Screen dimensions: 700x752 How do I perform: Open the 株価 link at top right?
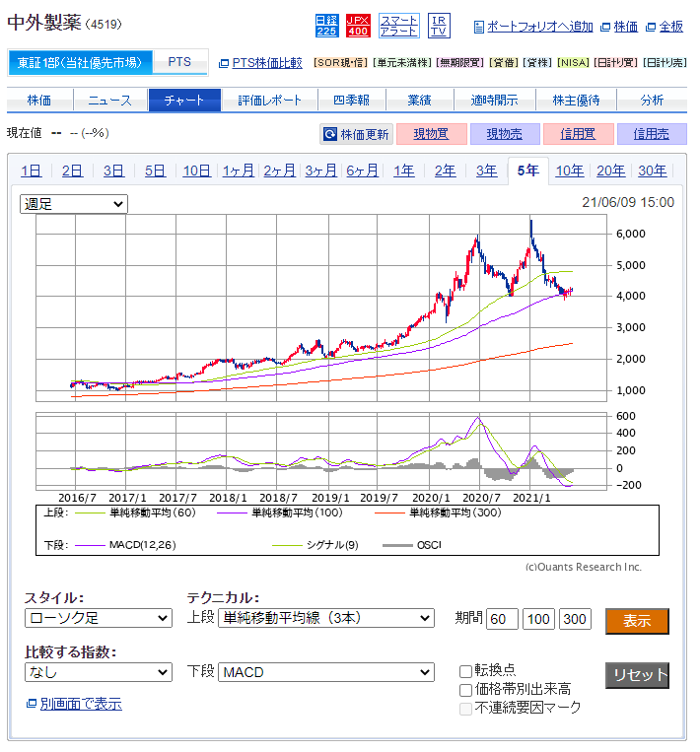[626, 27]
